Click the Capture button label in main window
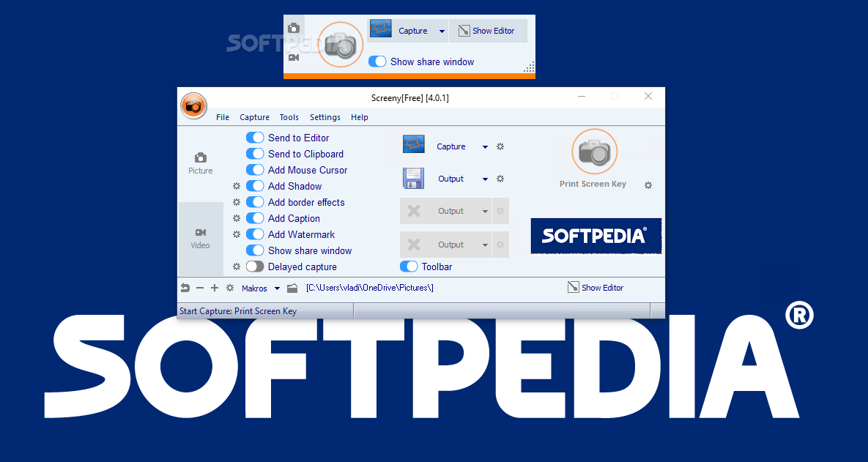This screenshot has height=462, width=868. click(x=450, y=146)
